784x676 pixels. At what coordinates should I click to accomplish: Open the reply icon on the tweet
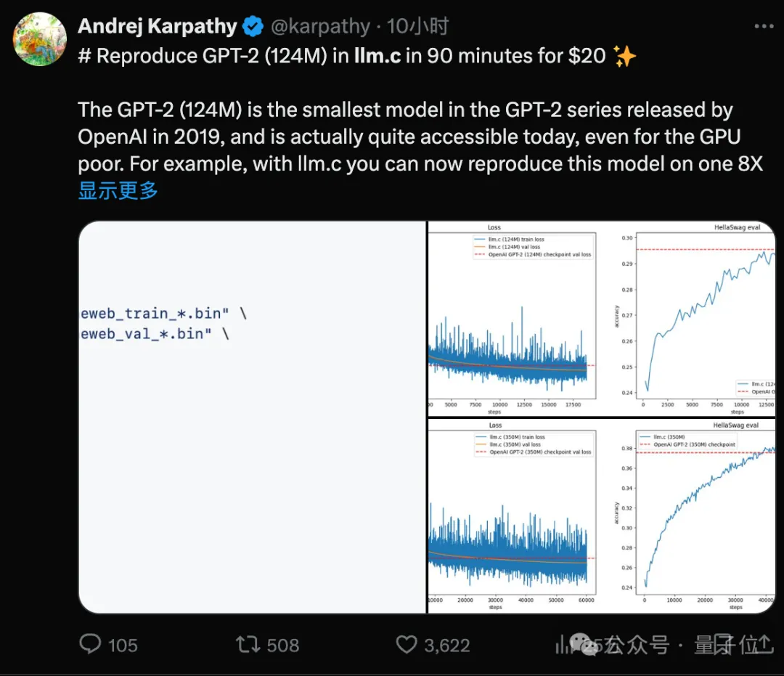(89, 644)
